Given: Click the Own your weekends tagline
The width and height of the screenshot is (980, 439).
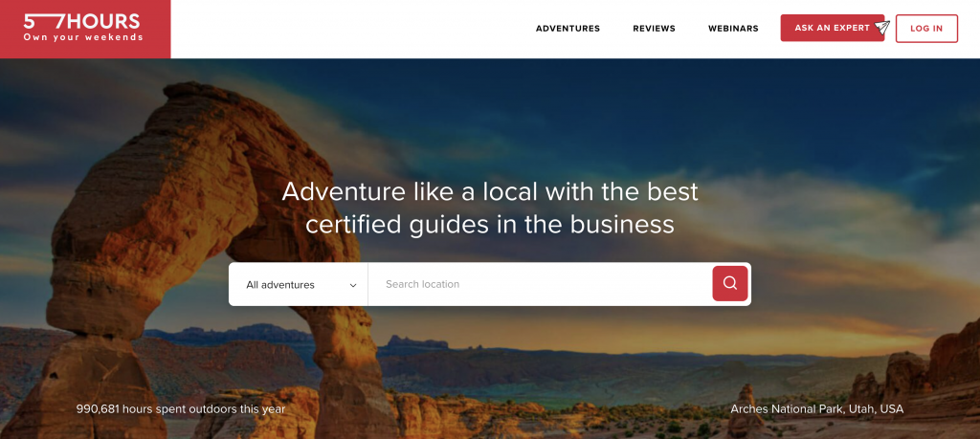Looking at the screenshot, I should tap(83, 37).
